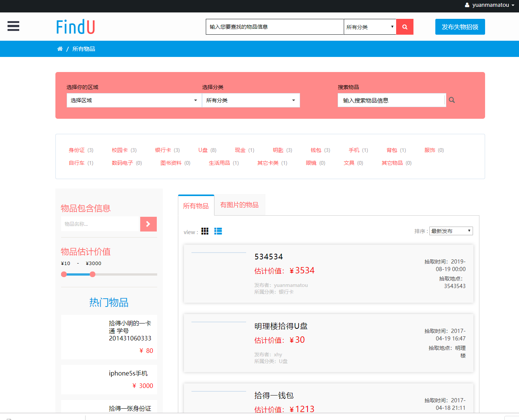Click the top search magnifier button
This screenshot has height=420, width=519.
(404, 26)
